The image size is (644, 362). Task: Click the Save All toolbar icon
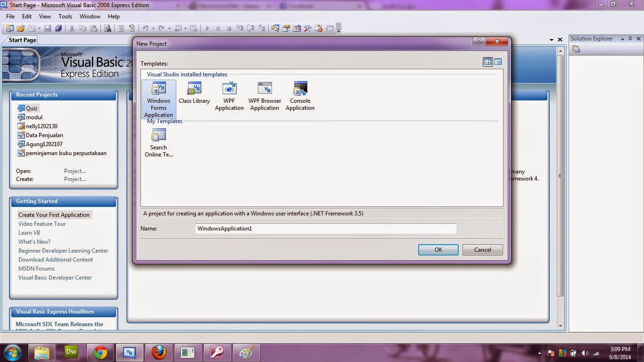(x=58, y=28)
